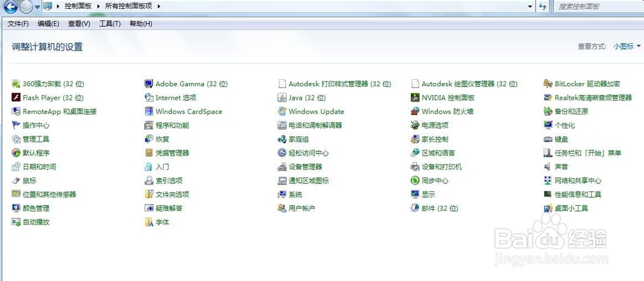
Task: Open the 个性化 link
Action: tap(565, 125)
